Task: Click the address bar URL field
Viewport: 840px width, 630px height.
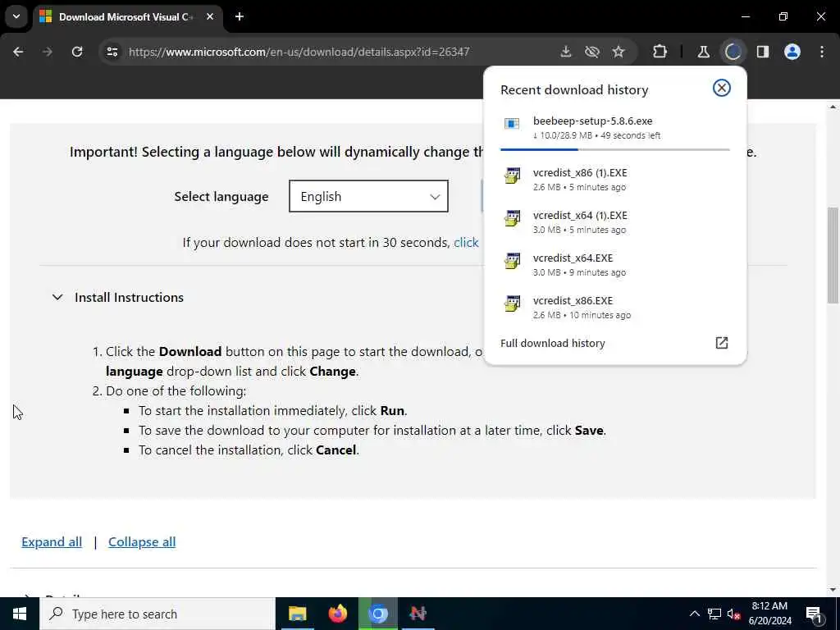Action: [299, 52]
